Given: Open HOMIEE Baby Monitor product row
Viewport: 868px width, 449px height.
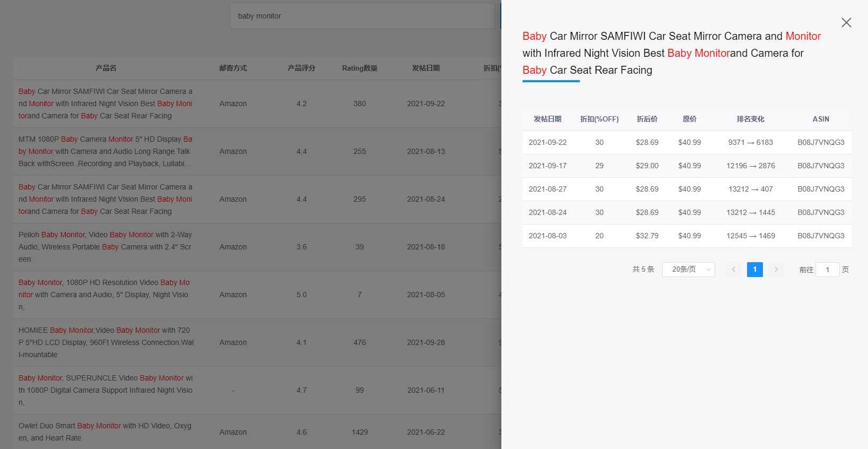Looking at the screenshot, I should pos(106,342).
